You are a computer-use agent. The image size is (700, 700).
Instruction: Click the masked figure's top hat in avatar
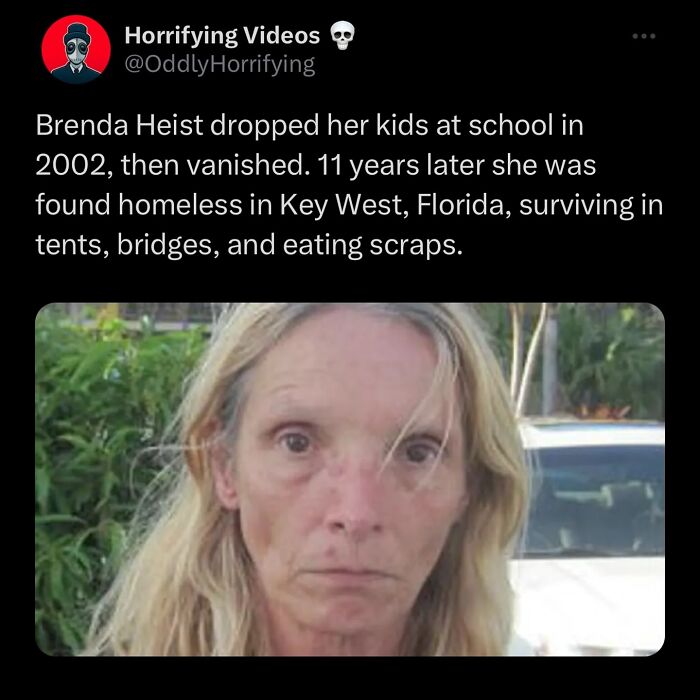[x=76, y=32]
